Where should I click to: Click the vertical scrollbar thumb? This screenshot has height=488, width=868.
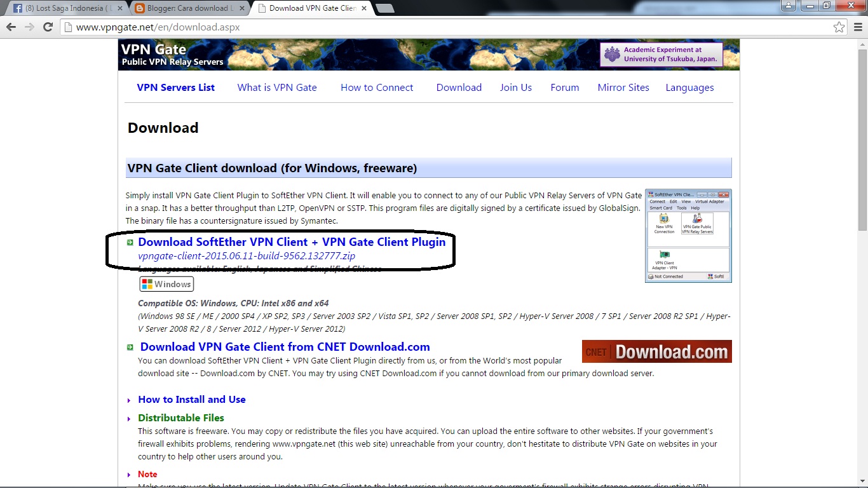(862, 140)
